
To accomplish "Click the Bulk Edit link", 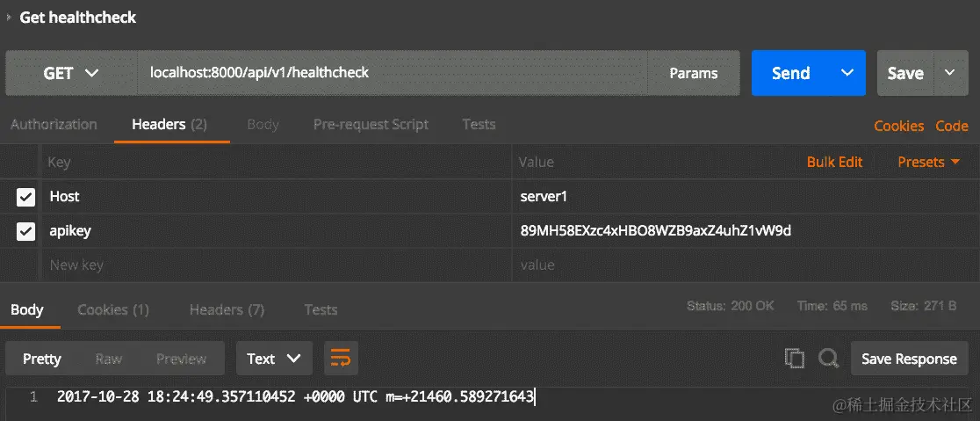I will [834, 162].
